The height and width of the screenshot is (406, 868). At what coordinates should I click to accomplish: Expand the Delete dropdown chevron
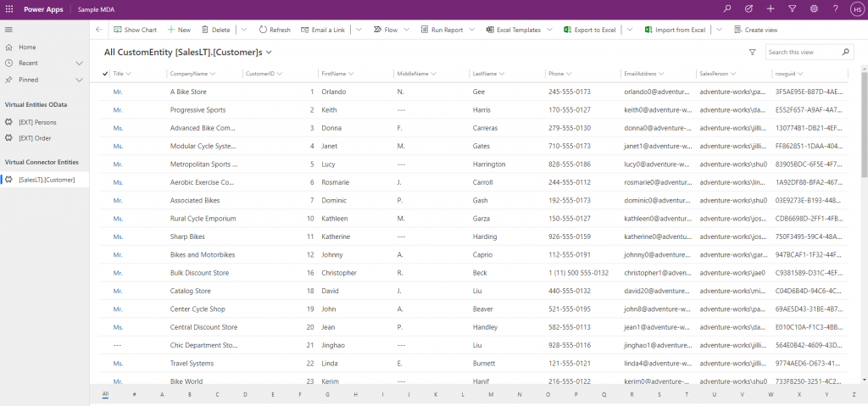pos(244,30)
